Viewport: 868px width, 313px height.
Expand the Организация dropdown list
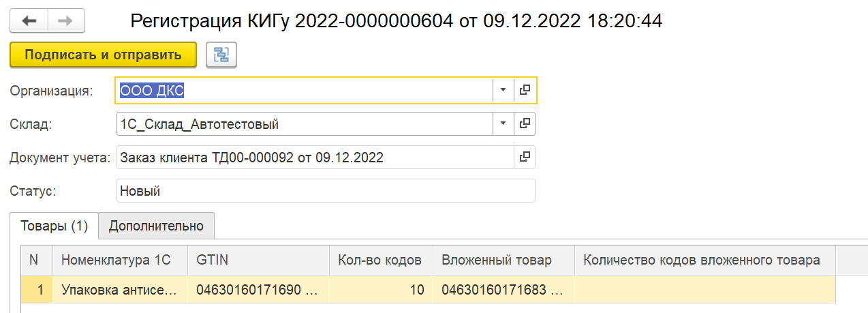pos(503,90)
